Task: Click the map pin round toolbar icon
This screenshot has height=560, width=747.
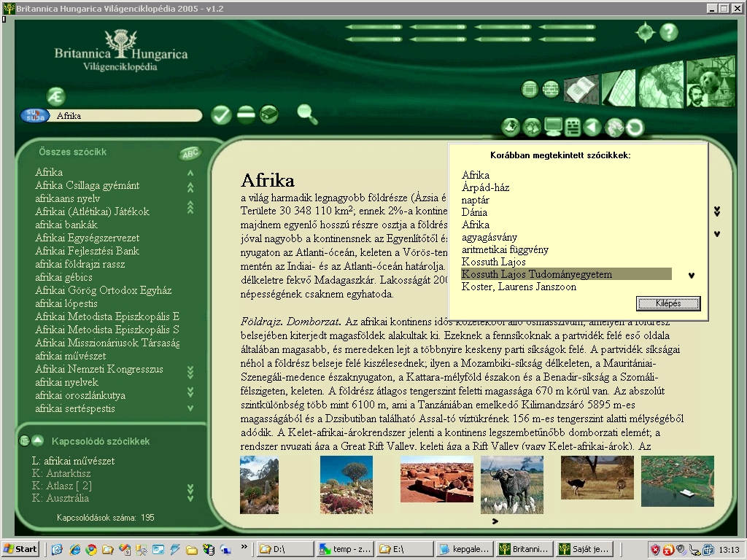Action: click(511, 127)
